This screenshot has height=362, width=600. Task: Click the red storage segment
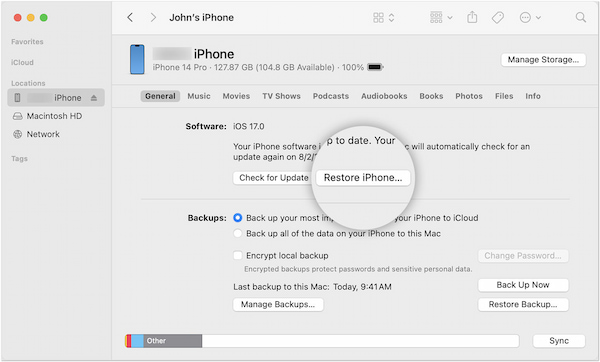[x=129, y=341]
